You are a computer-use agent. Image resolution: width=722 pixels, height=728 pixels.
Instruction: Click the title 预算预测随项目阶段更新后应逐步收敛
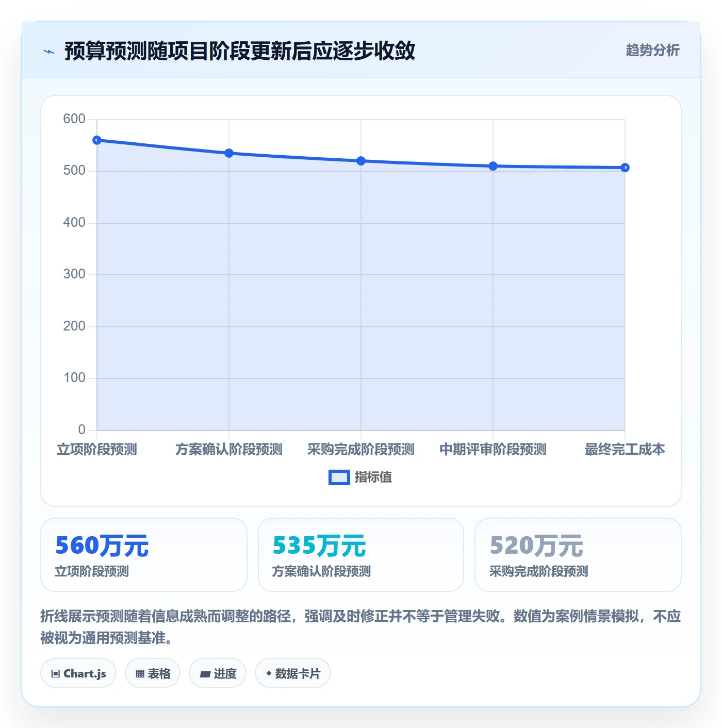[x=240, y=51]
